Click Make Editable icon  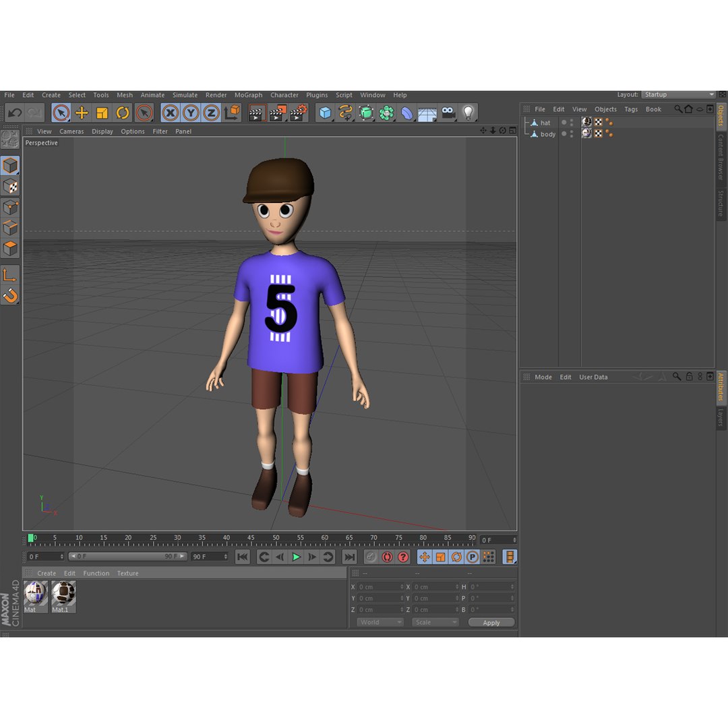9,140
